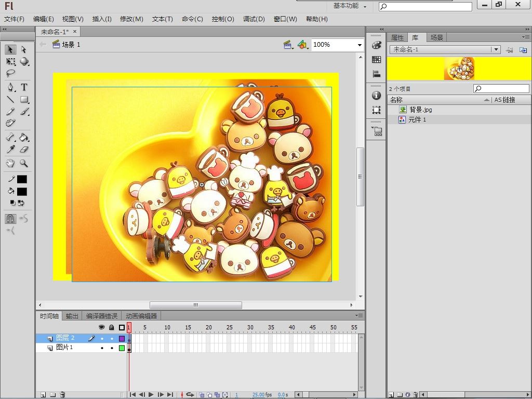Open the Components panel icon in dock
Screen dimensions: 532x399
pos(377,131)
